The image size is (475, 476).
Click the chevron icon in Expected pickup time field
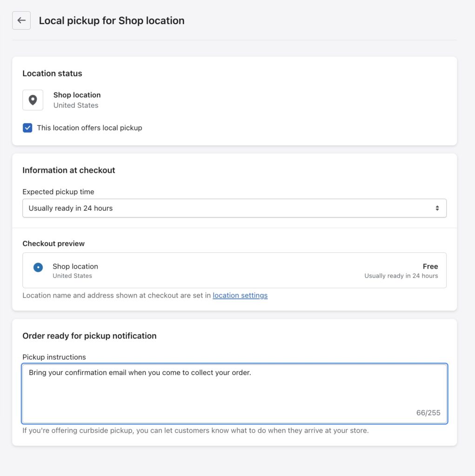(437, 208)
